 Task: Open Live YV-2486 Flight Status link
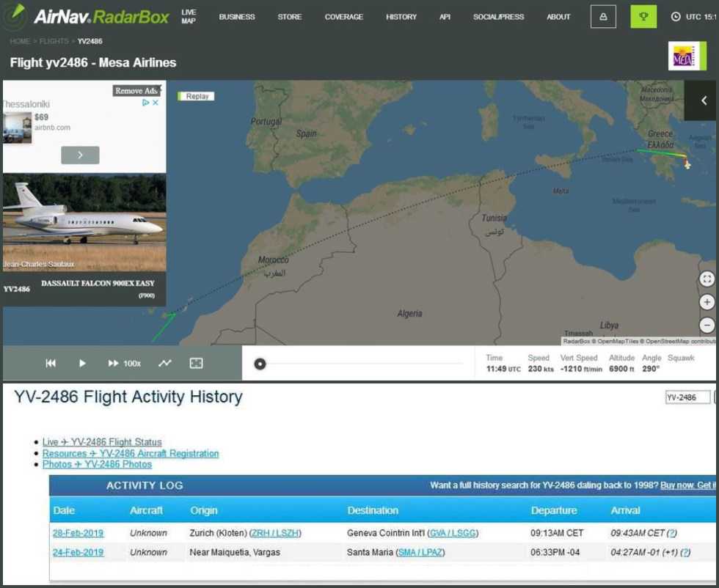coord(102,442)
